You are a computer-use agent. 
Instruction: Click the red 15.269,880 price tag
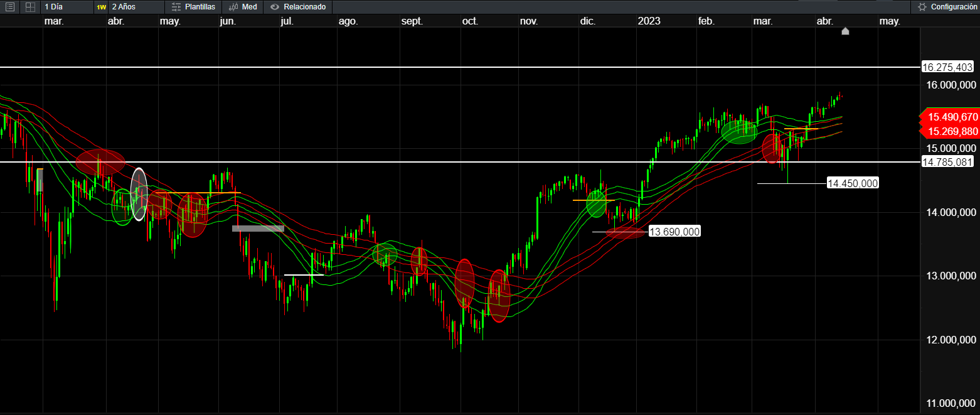pos(949,131)
